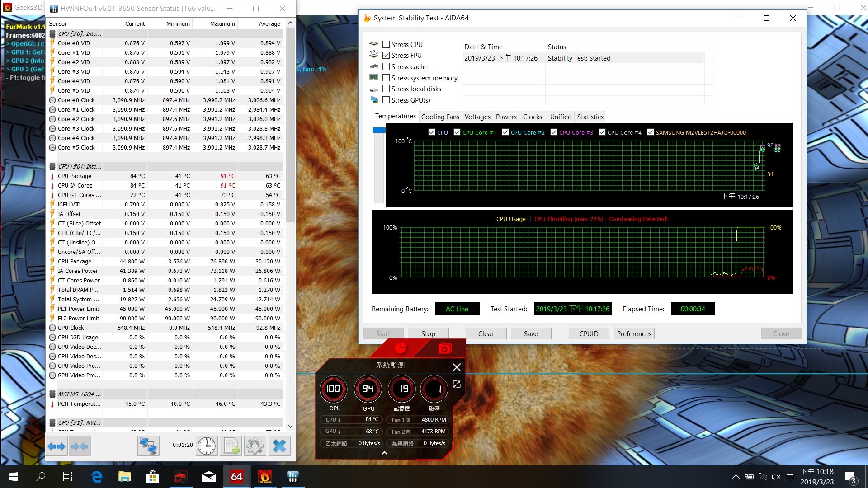Toggle CPU Core #2 graph checkbox
Viewport: 868px width, 488px height.
click(x=505, y=132)
